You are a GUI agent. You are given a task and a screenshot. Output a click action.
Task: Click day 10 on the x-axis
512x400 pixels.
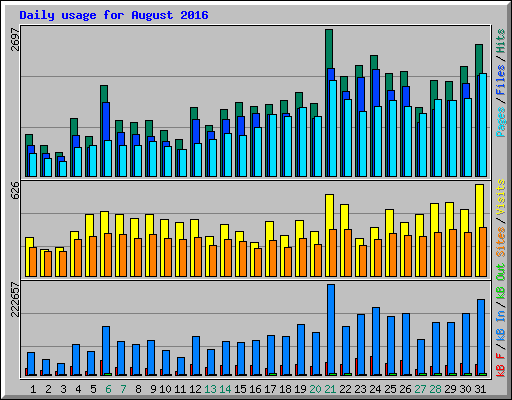click(x=165, y=389)
